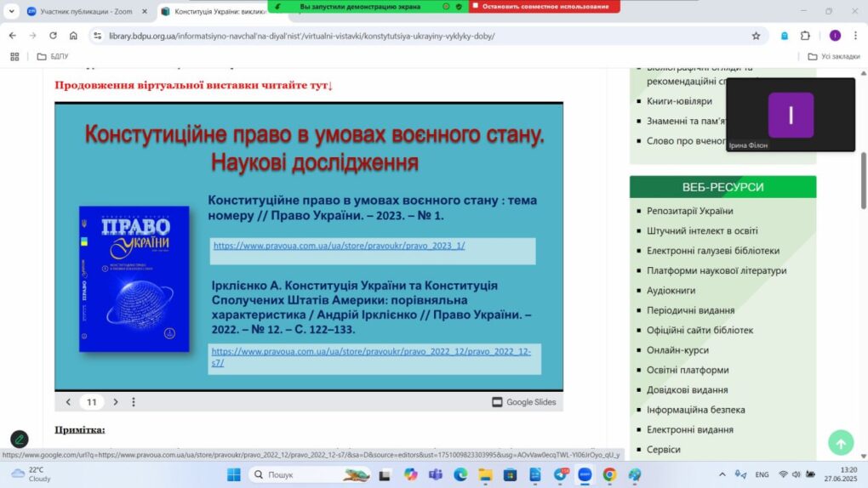Open Штучний інтелект в освіті link
Screen dimensions: 868x488
702,230
